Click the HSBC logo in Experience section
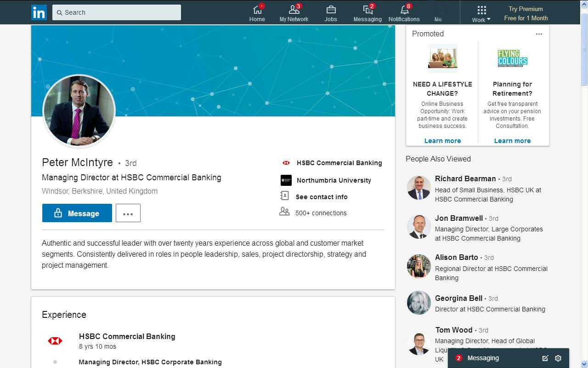Screen dimensions: 588x368 [x=55, y=341]
